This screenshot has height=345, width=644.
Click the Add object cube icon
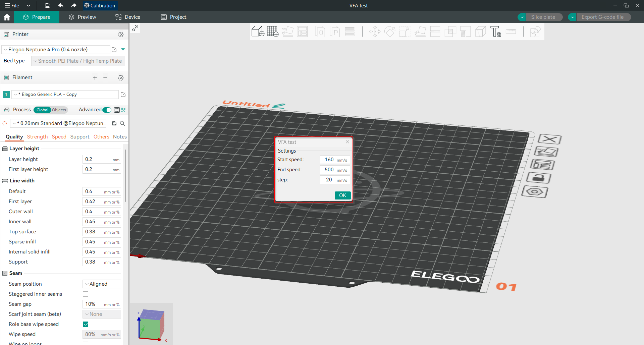pos(258,32)
